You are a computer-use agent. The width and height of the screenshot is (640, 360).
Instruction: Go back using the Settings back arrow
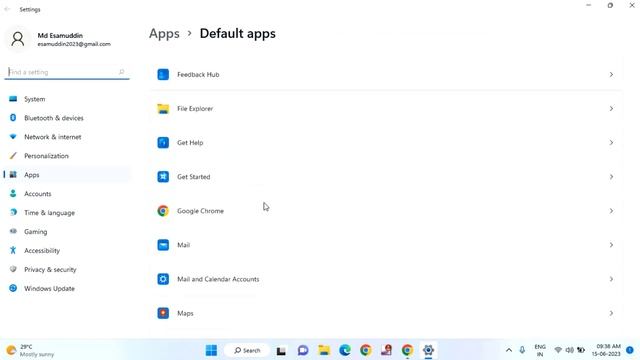coord(7,9)
